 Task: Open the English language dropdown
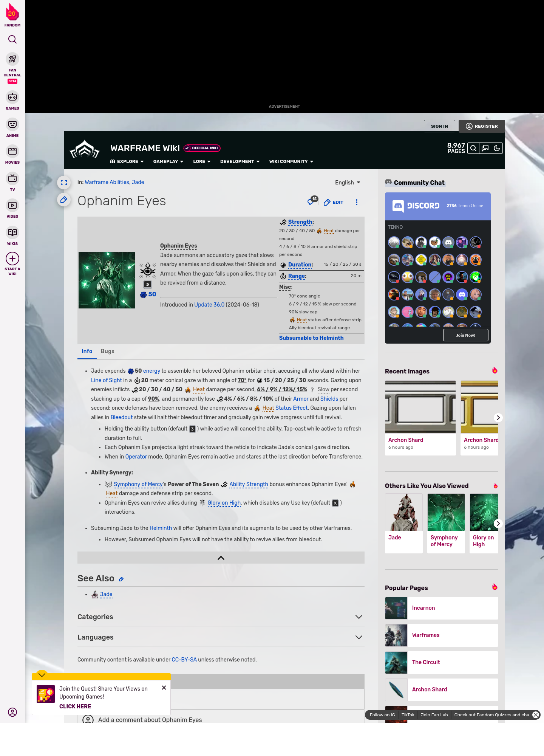pyautogui.click(x=348, y=183)
